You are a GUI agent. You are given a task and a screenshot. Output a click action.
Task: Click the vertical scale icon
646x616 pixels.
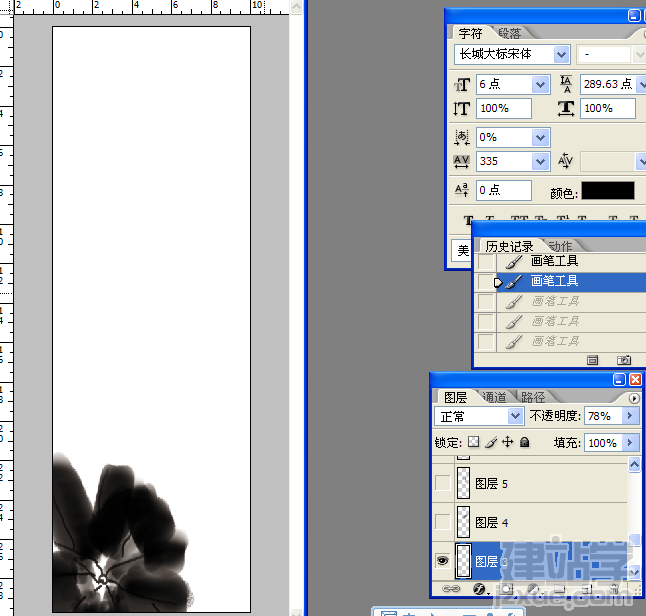click(x=461, y=109)
